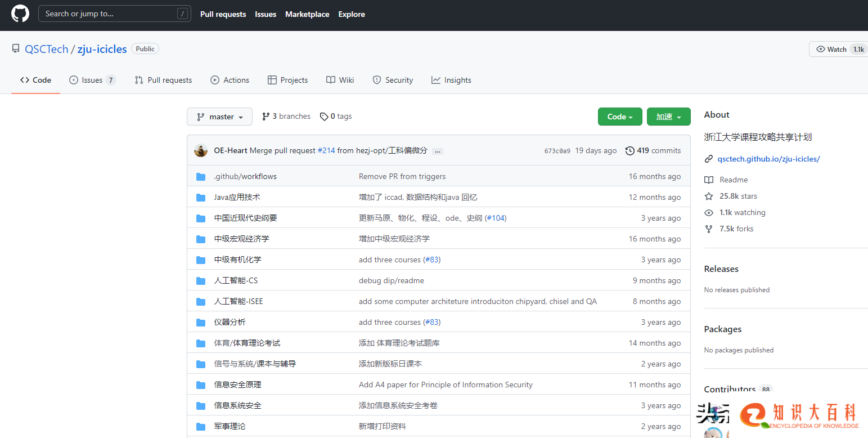The image size is (868, 438).
Task: Click Issues in the top header
Action: click(x=266, y=14)
